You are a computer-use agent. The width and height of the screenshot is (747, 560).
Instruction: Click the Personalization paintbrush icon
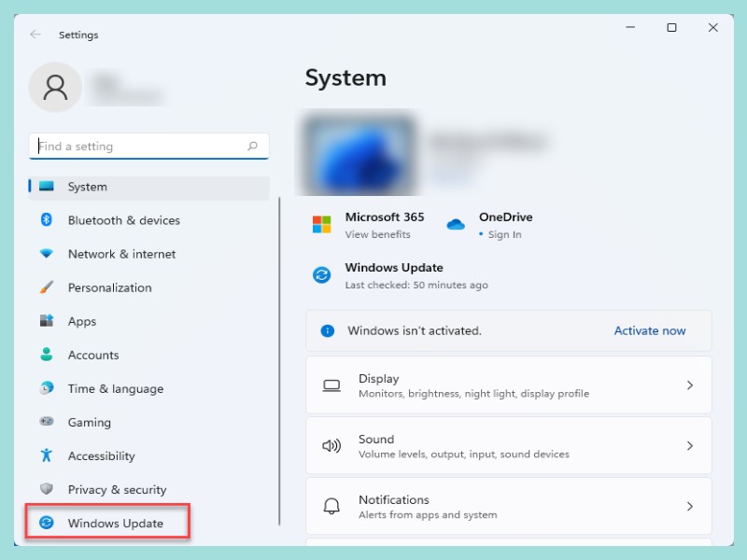pyautogui.click(x=46, y=287)
